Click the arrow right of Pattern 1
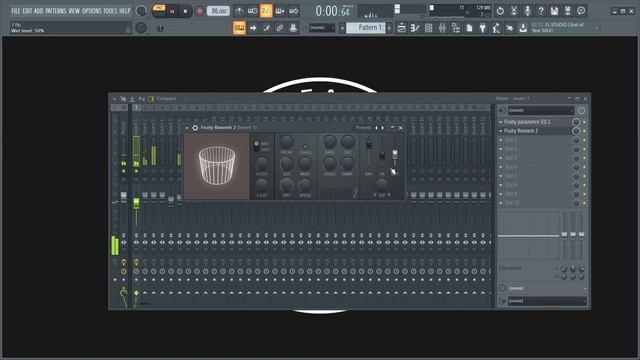The width and height of the screenshot is (640, 360). tap(389, 28)
